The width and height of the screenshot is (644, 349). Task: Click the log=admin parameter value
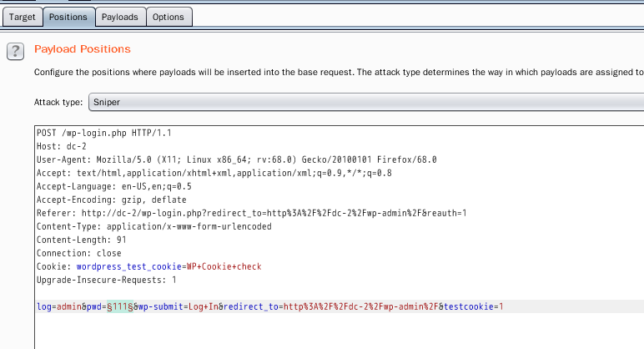point(69,306)
